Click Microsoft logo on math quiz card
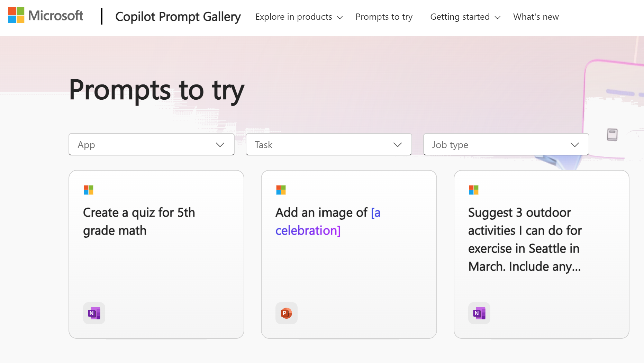644x363 pixels. [x=89, y=190]
